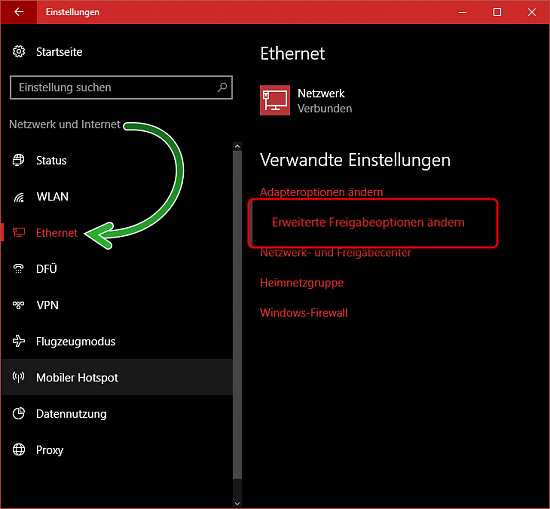Click the red Netzwerk connection icon
The width and height of the screenshot is (550, 509).
tap(275, 100)
